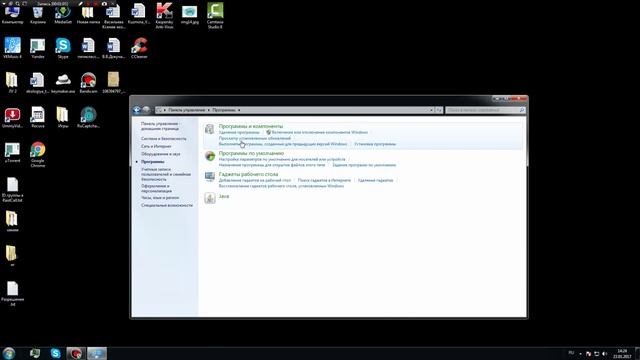Click Включение или отключение компонентов Windows
Screen dimensions: 640x360
(x=320, y=132)
